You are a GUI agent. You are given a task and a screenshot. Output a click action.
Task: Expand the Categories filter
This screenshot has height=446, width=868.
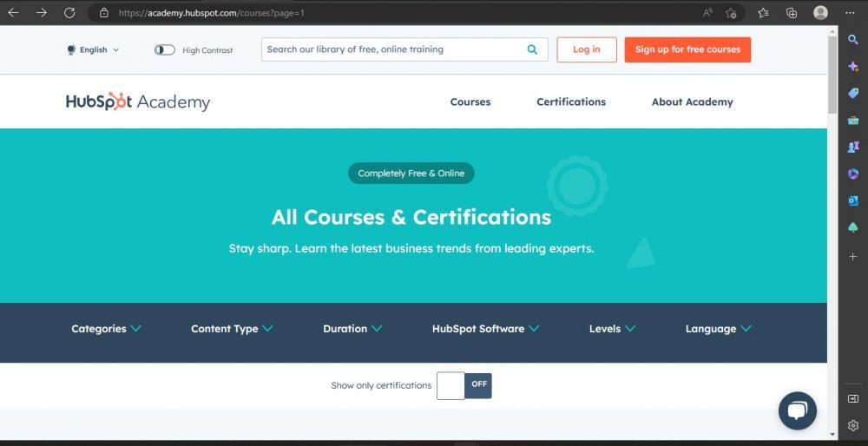coord(106,329)
